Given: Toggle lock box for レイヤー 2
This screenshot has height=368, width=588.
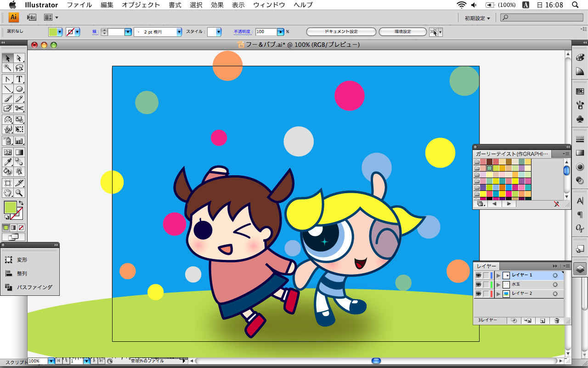Looking at the screenshot, I should coord(486,294).
